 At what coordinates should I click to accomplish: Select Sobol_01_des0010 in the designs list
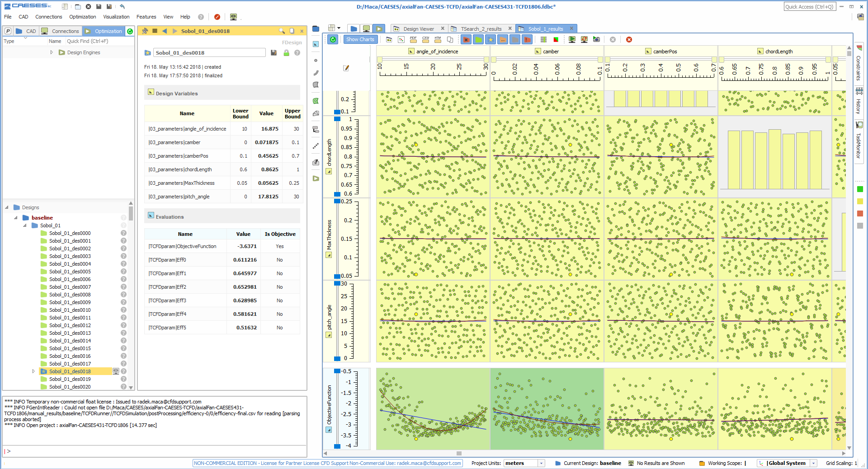coord(70,310)
